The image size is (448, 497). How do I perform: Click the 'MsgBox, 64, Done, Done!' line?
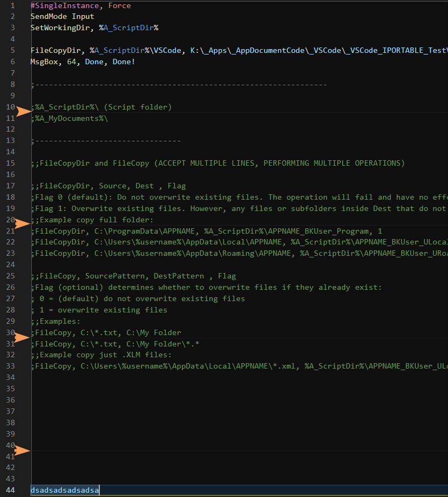pyautogui.click(x=83, y=62)
